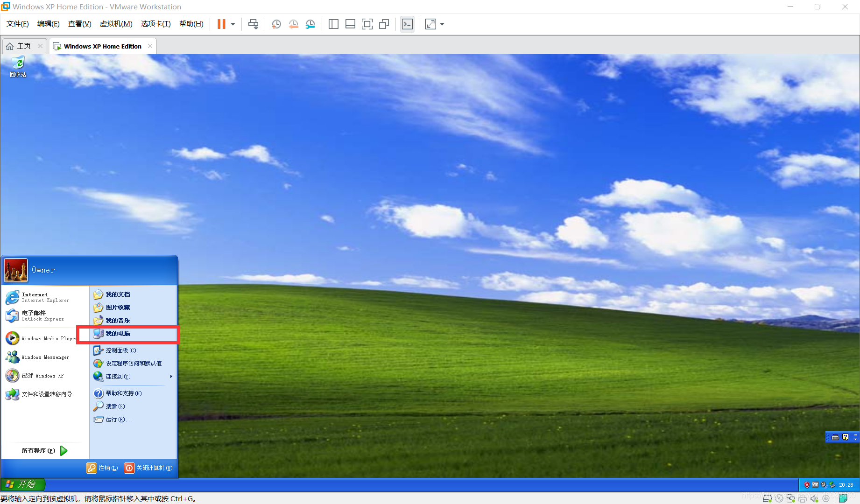Click the help icon on language bar
Viewport: 860px width, 504px height.
point(845,437)
